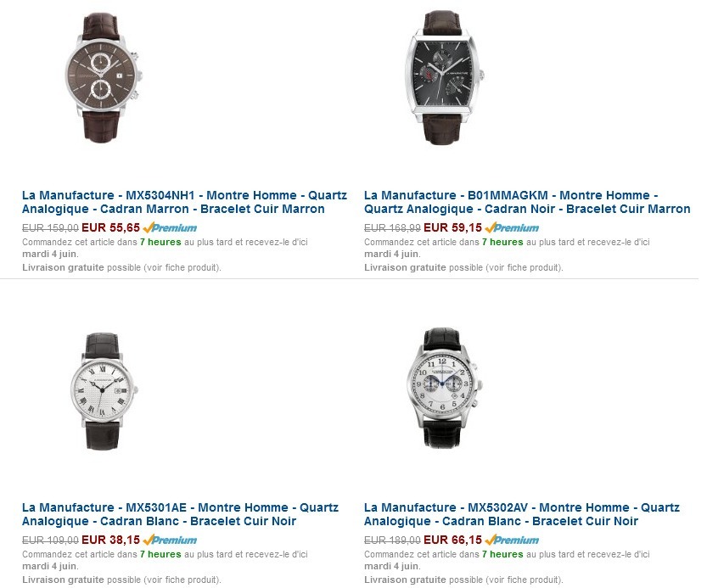The height and width of the screenshot is (588, 707).
Task: Open the brown dial MX5304NH1 watch image
Action: [x=104, y=77]
